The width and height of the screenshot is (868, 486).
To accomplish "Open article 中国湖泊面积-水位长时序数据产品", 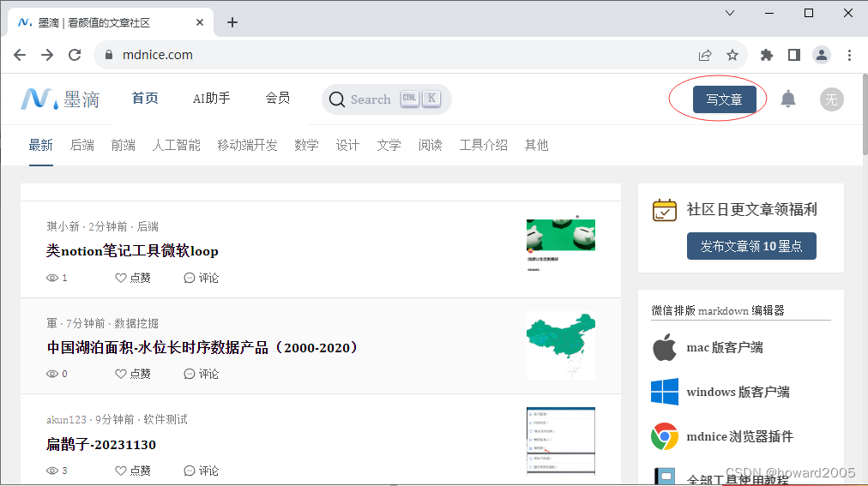I will pos(203,347).
